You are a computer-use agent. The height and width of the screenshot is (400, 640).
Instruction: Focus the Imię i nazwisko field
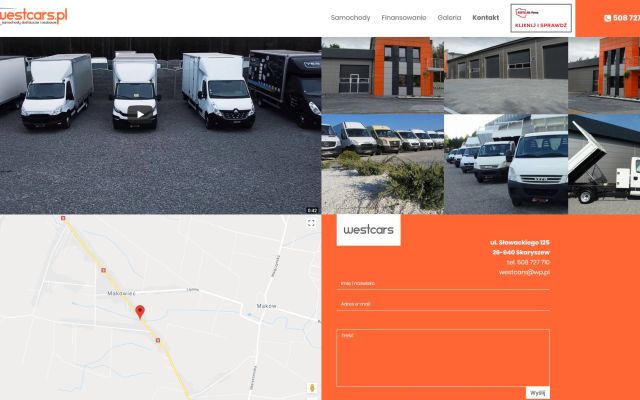[x=443, y=283]
